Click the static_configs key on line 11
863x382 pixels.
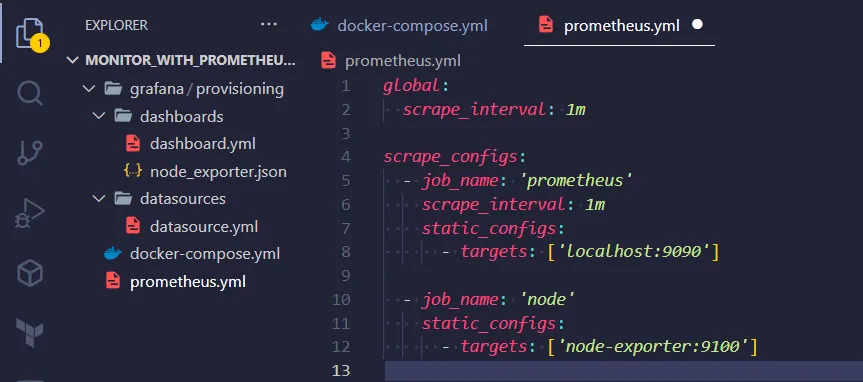click(489, 323)
